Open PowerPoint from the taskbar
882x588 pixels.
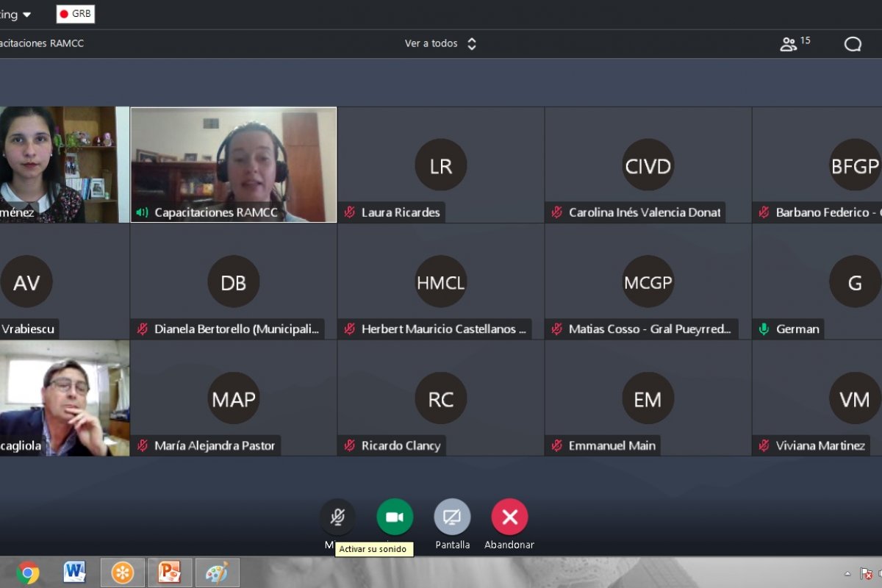pyautogui.click(x=170, y=572)
